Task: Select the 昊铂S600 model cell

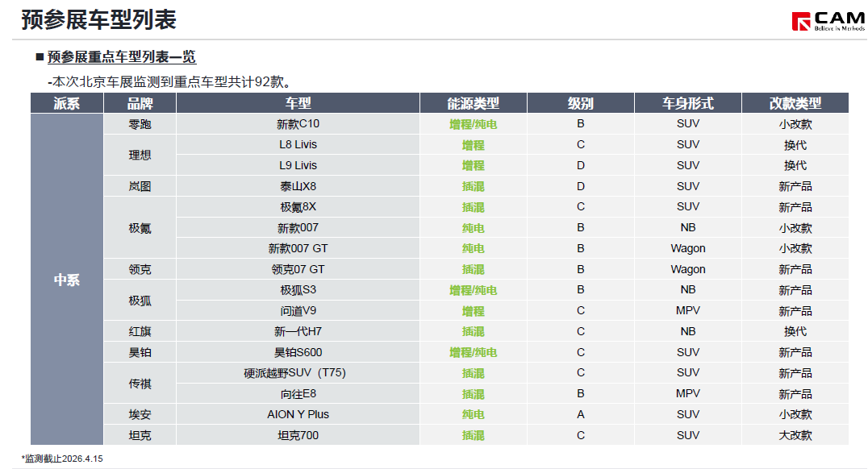Action: [x=298, y=352]
